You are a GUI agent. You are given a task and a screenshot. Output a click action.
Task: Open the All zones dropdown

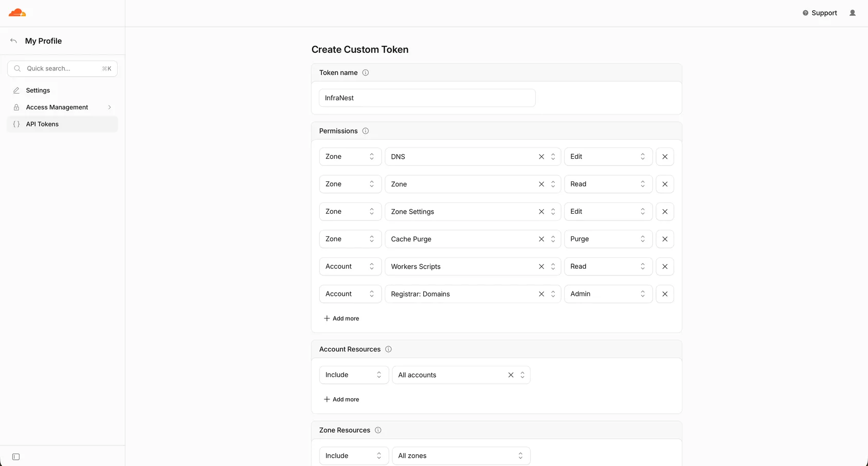tap(461, 456)
